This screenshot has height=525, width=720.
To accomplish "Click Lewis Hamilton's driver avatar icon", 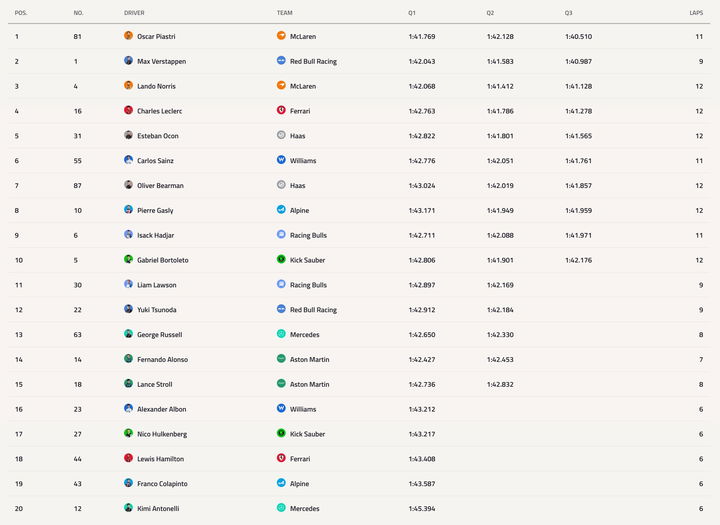I will pos(129,457).
